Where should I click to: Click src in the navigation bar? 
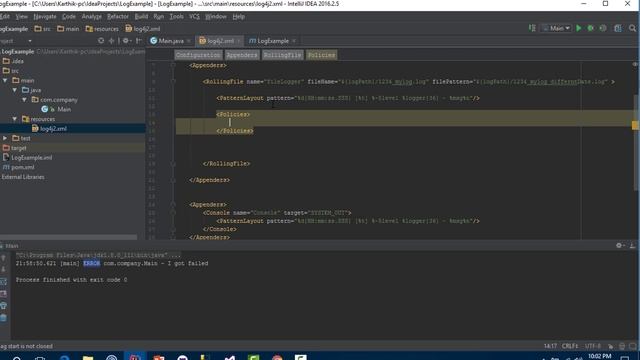point(43,29)
